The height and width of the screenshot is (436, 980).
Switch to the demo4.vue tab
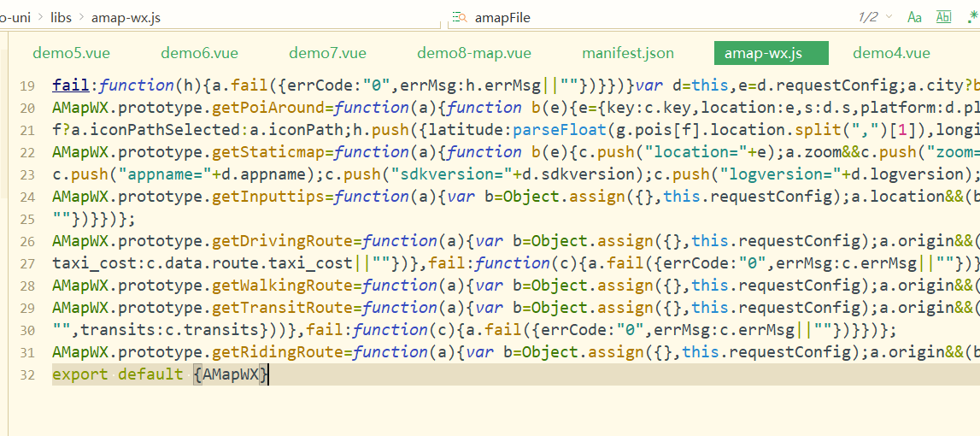click(891, 53)
